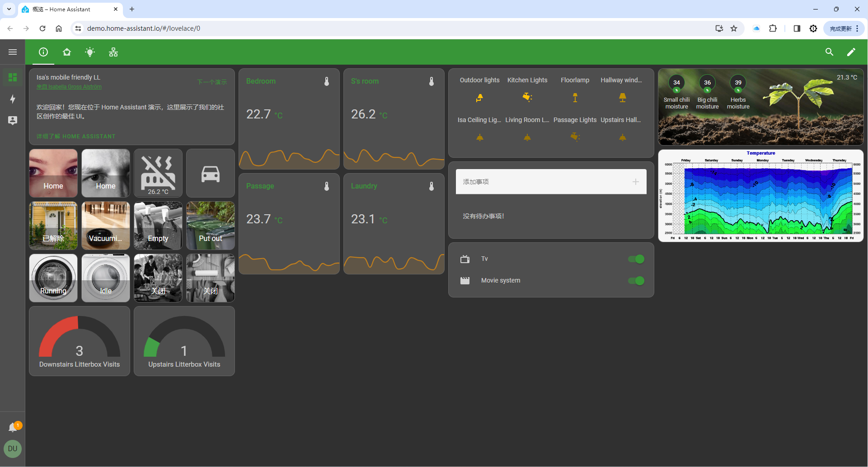Click the 22.7 °C Bedroom temperature value
This screenshot has height=467, width=868.
pyautogui.click(x=264, y=114)
